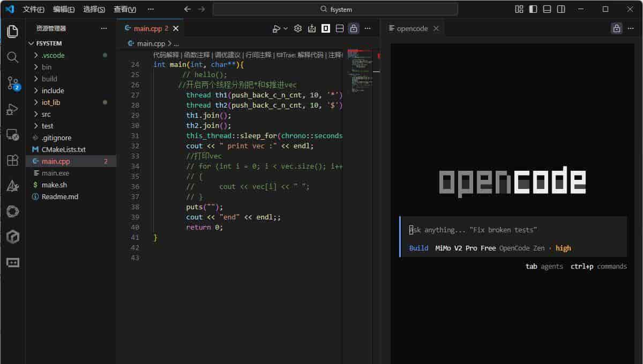Open the 查看(V) menu
This screenshot has height=364, width=643.
tap(123, 9)
